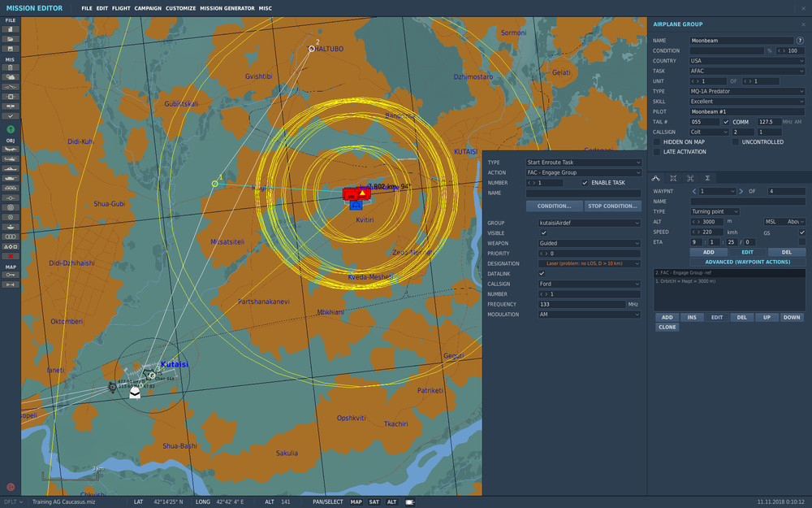
Task: Select the Add Airplane group tool
Action: pyautogui.click(x=11, y=149)
